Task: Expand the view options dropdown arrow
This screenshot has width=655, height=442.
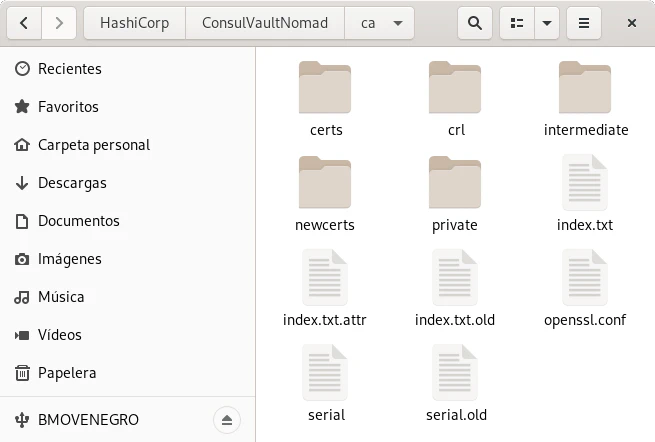Action: (x=546, y=22)
